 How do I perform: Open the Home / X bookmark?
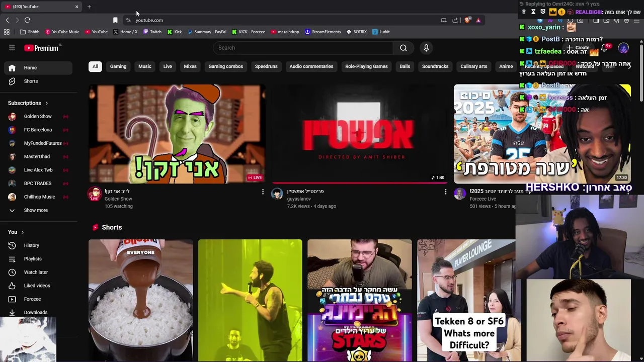[125, 32]
